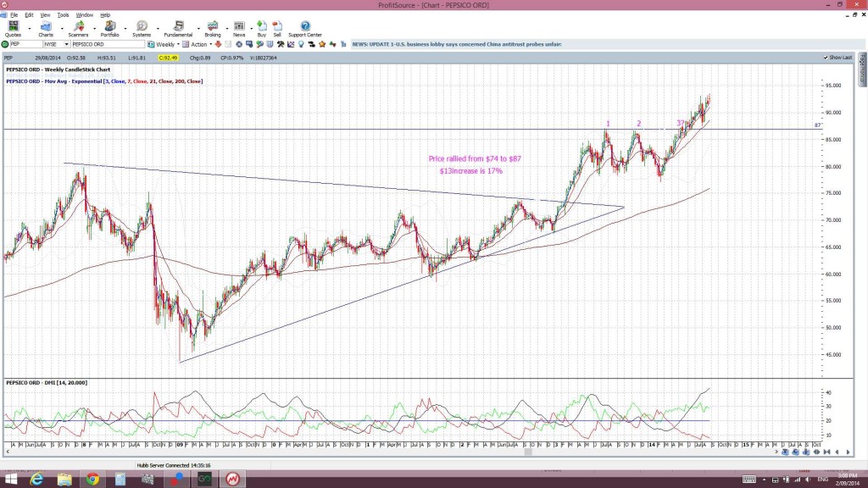This screenshot has width=868, height=488.
Task: Click the Windows Start button
Action: [x=10, y=480]
